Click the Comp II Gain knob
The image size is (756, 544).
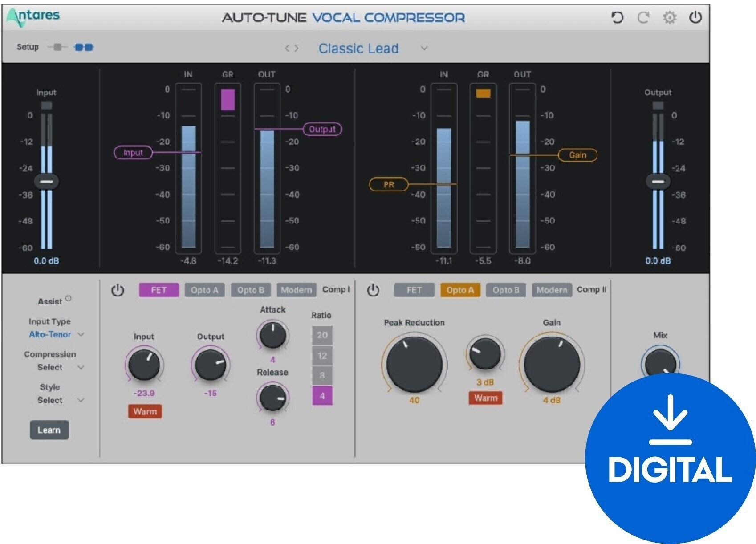(552, 364)
